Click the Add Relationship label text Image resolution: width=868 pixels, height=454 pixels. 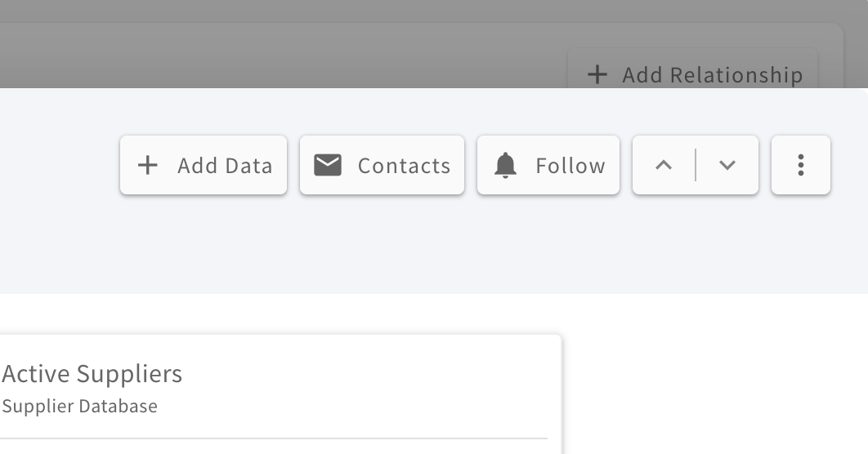(712, 75)
